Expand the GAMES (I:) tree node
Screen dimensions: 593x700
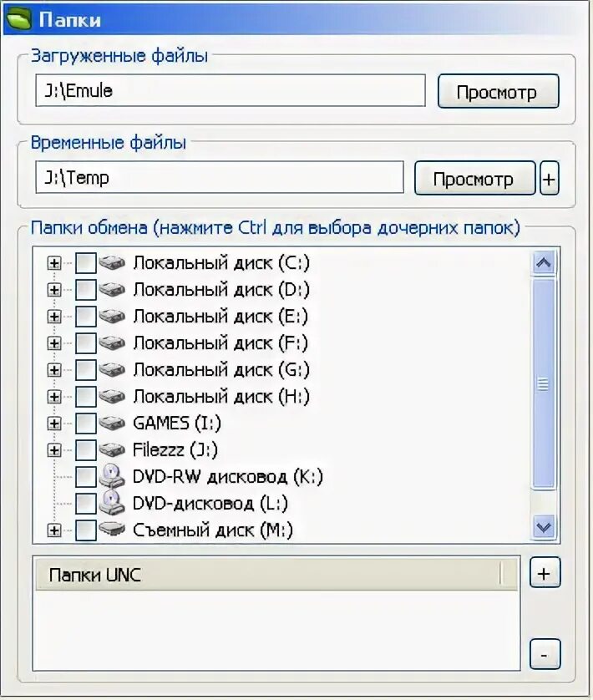coord(54,424)
